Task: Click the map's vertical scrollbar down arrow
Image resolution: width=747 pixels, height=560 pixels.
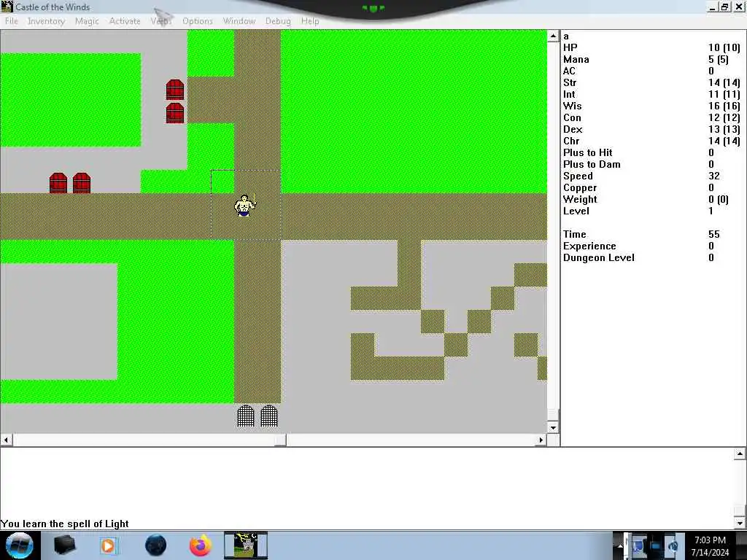Action: (553, 427)
